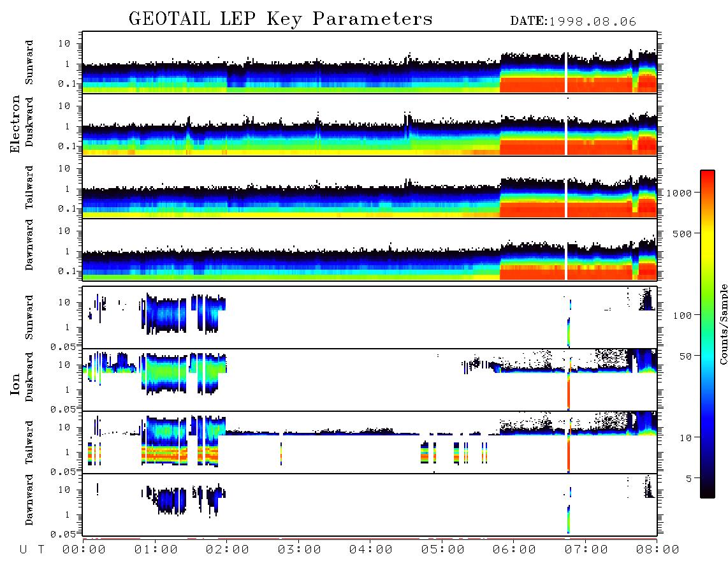Click the "03:00" time tick label
This screenshot has height=561, width=728.
[300, 550]
